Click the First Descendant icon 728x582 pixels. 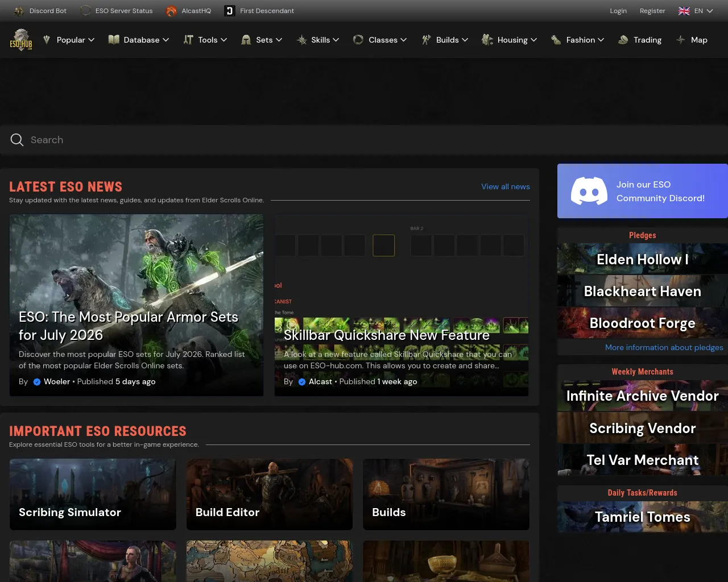[x=230, y=11]
